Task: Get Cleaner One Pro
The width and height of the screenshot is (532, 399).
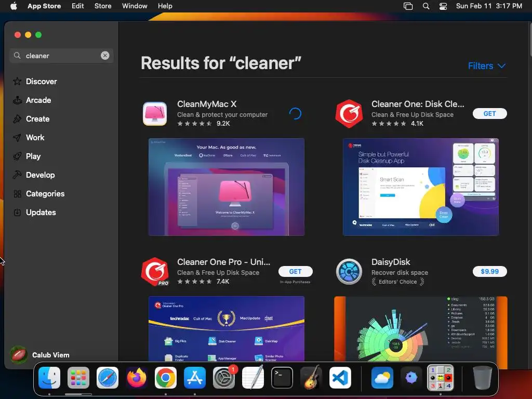Action: pyautogui.click(x=295, y=271)
